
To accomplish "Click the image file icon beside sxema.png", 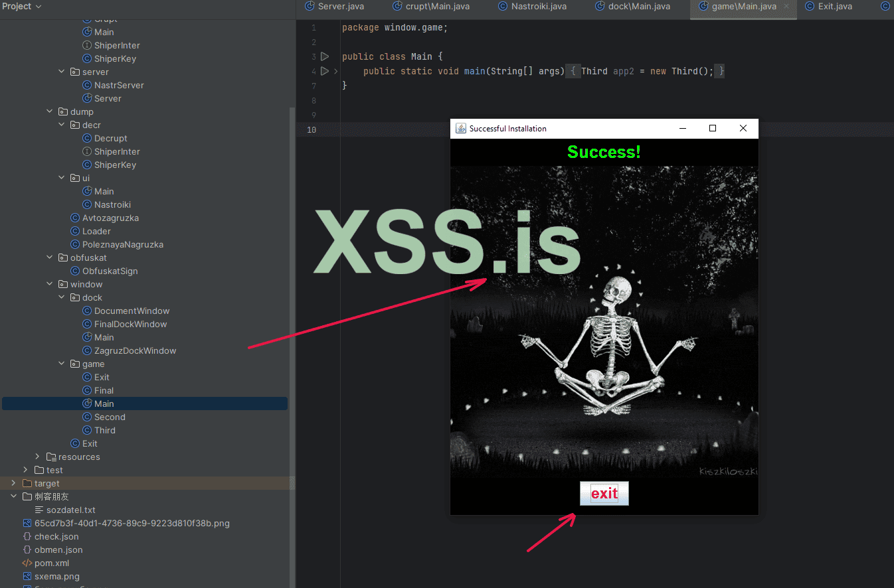I will pos(27,576).
